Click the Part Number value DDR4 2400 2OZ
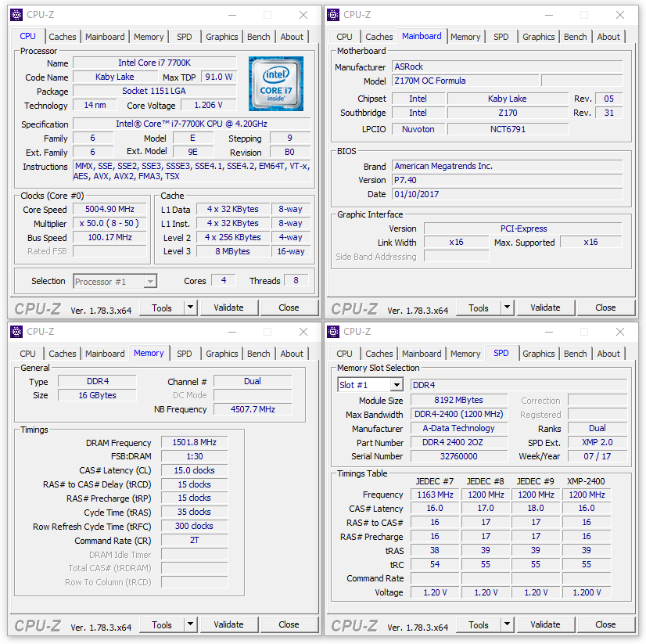 (459, 442)
